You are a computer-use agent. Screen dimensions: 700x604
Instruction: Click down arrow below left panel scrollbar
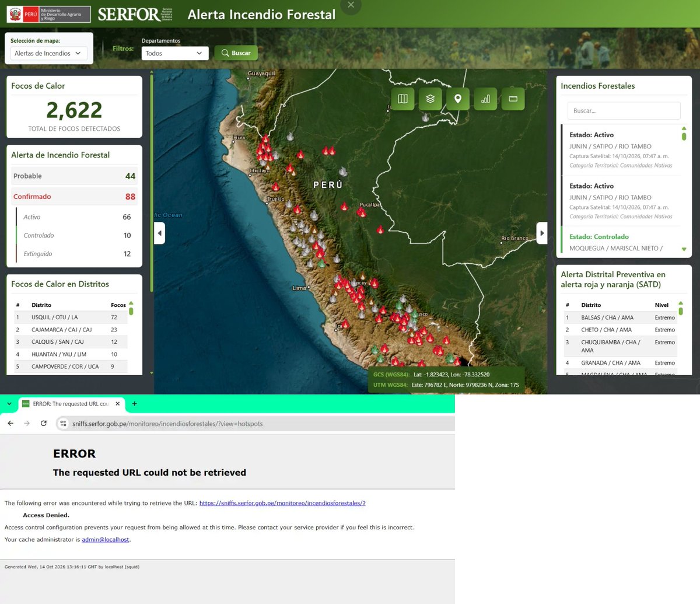[x=152, y=373]
